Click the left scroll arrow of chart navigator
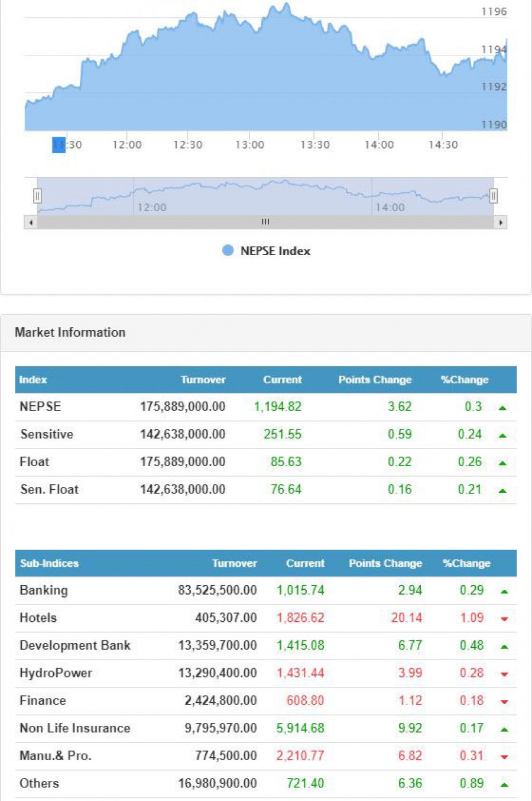Viewport: 532px width, 801px height. [31, 222]
